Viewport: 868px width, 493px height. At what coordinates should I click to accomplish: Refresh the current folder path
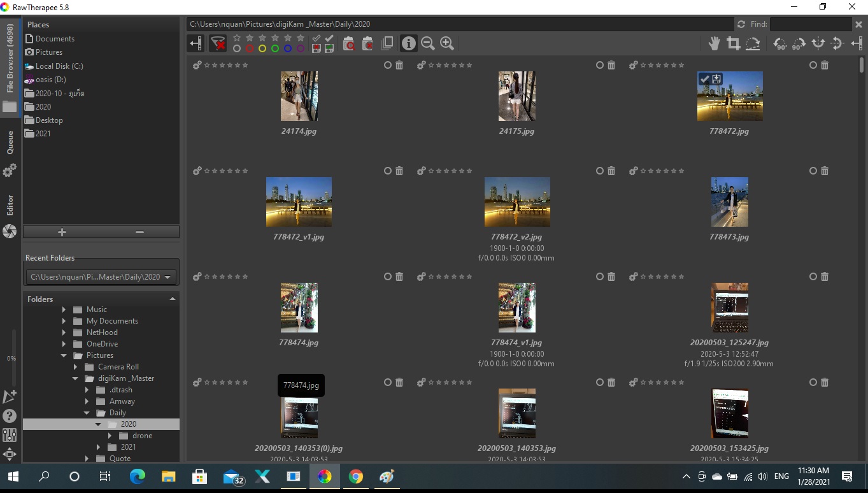pos(741,24)
